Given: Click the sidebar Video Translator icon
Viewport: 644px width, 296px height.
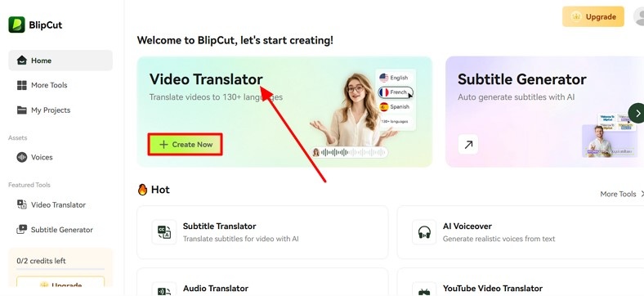Looking at the screenshot, I should click(22, 204).
